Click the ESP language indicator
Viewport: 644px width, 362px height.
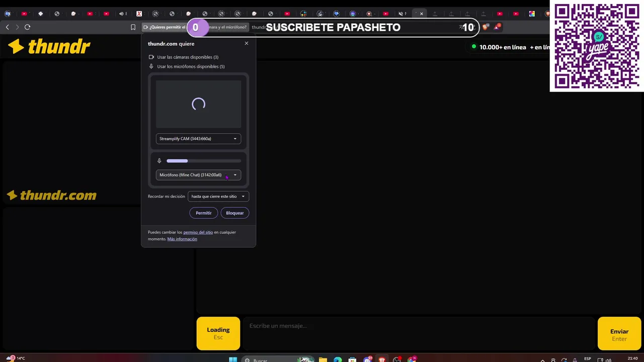click(588, 358)
